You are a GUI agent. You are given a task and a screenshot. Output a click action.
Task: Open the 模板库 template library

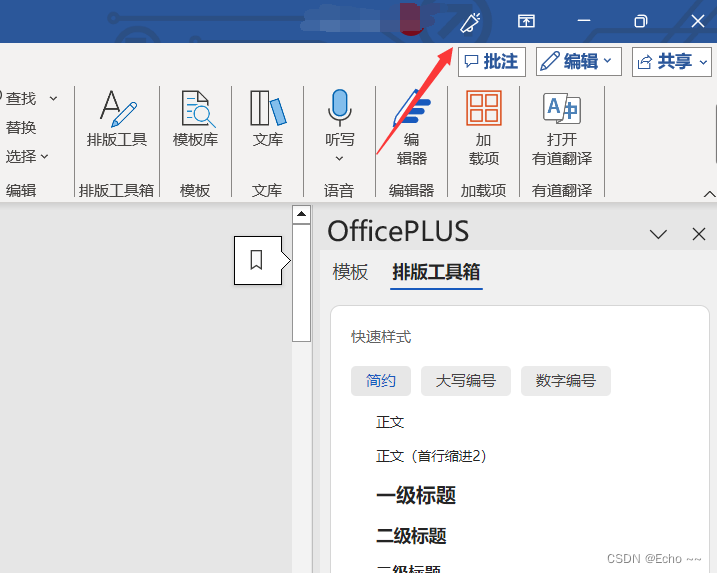point(196,118)
